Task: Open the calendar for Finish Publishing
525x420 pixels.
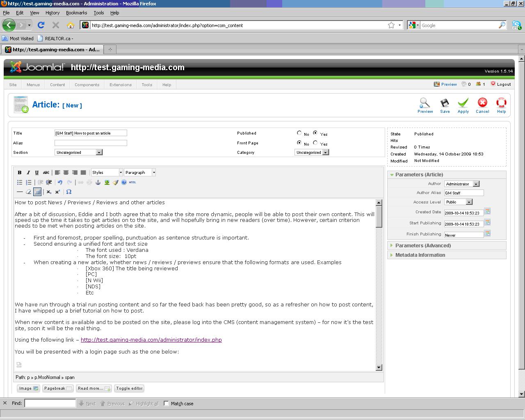Action: click(487, 233)
